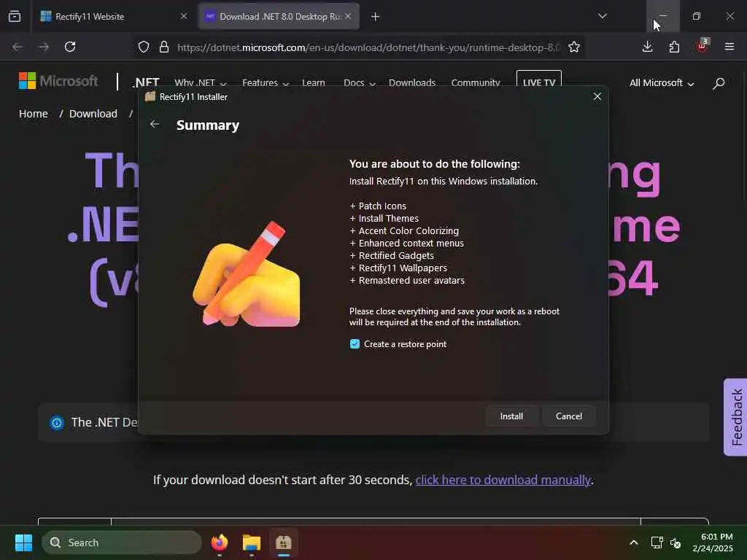Open the site search magnifier icon
This screenshot has height=560, width=747.
(x=719, y=83)
